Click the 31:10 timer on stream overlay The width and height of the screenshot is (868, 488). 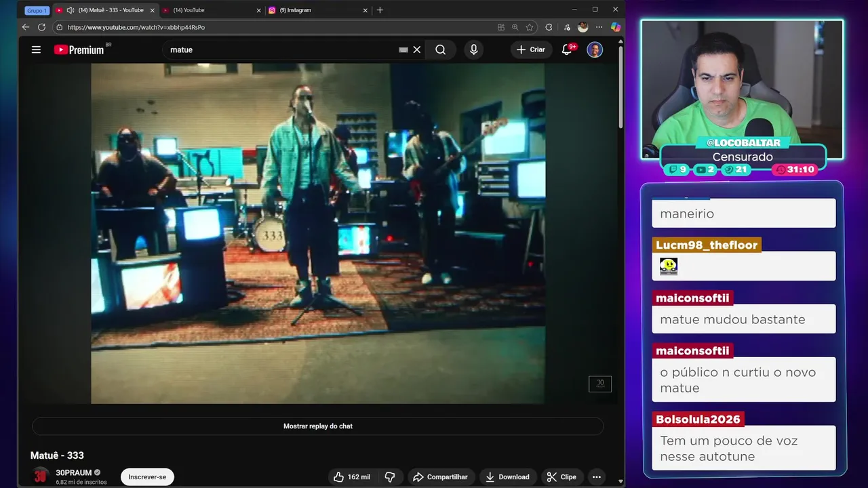795,169
